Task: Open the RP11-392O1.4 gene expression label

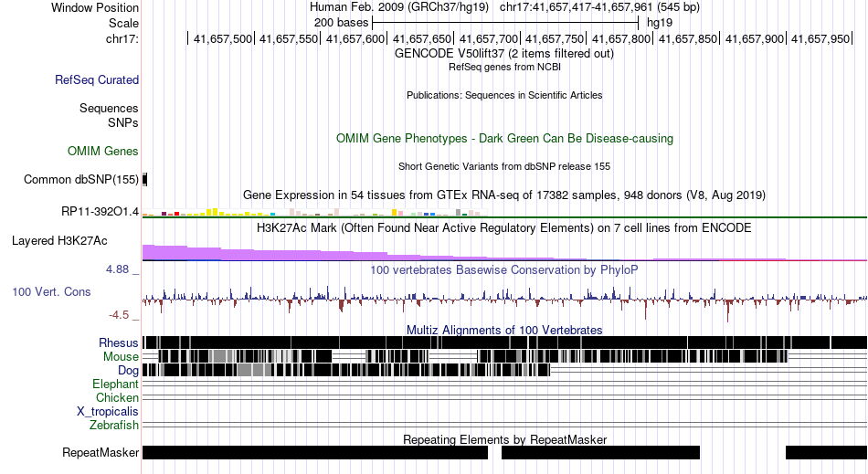Action: coord(101,211)
